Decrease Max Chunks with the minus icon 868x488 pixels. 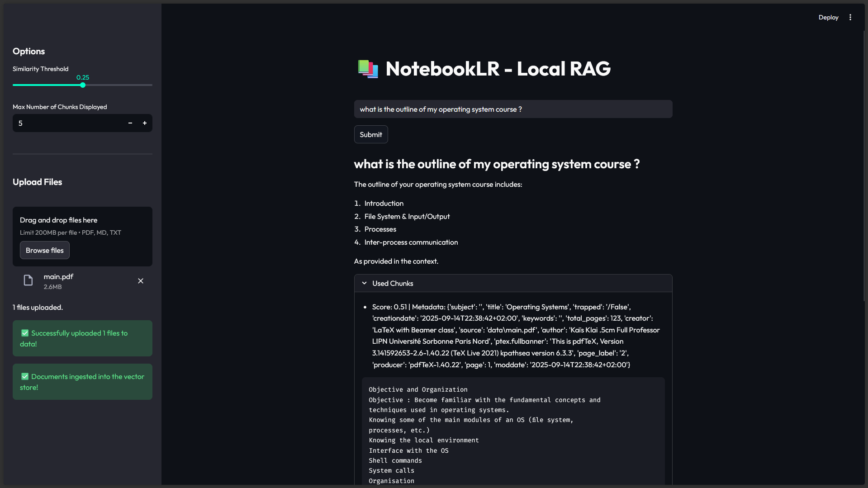[130, 123]
